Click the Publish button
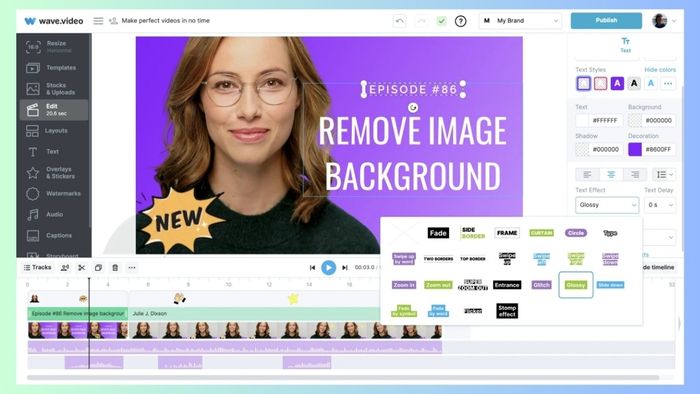700x394 pixels. tap(606, 21)
